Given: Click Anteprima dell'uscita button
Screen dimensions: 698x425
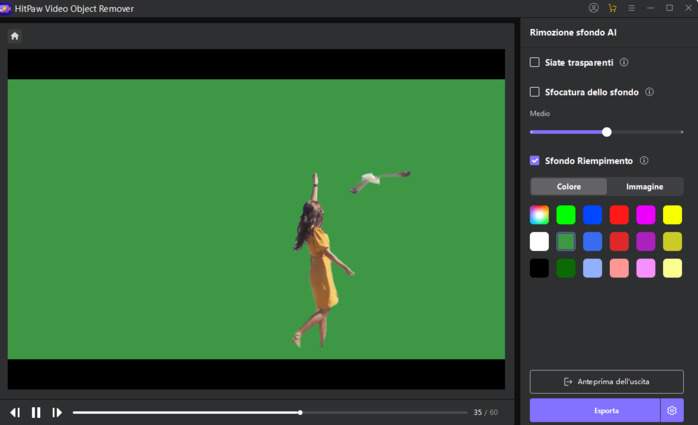Looking at the screenshot, I should pos(606,382).
